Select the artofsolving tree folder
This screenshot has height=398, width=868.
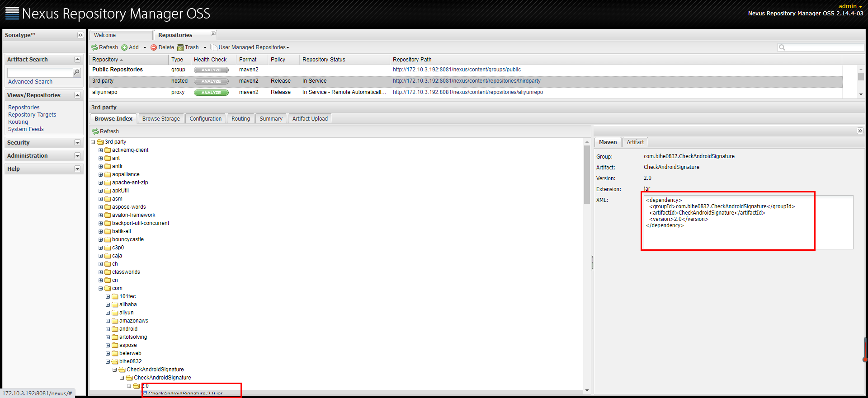click(133, 337)
